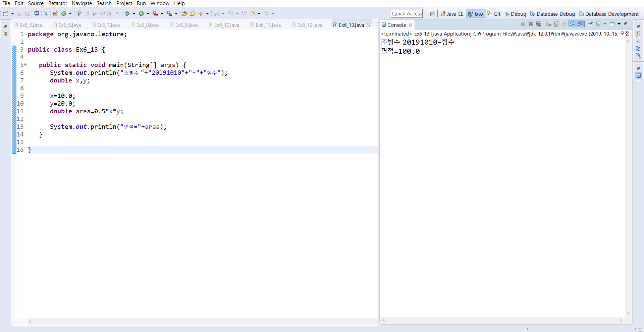644x332 pixels.
Task: Open the Project menu
Action: click(x=124, y=3)
